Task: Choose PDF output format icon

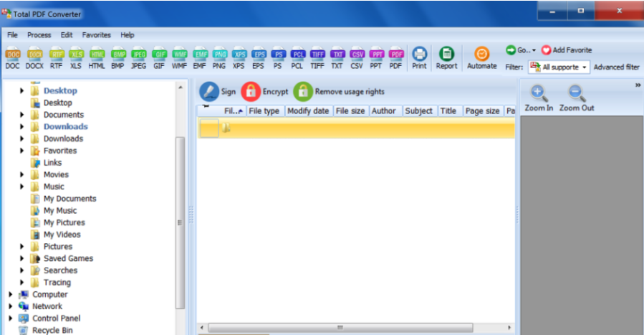Action: pyautogui.click(x=396, y=58)
